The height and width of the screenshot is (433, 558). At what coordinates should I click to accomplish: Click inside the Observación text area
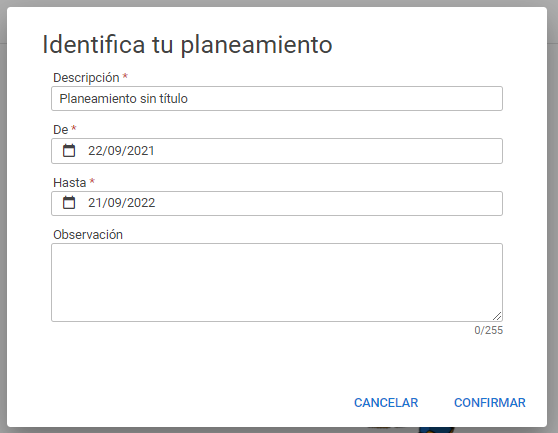click(277, 282)
